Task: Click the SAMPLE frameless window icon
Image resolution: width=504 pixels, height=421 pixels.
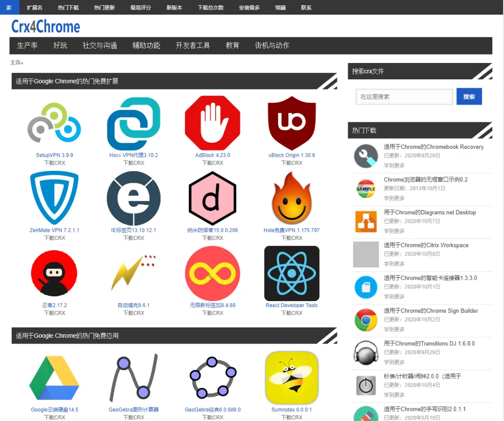Action: click(x=366, y=189)
